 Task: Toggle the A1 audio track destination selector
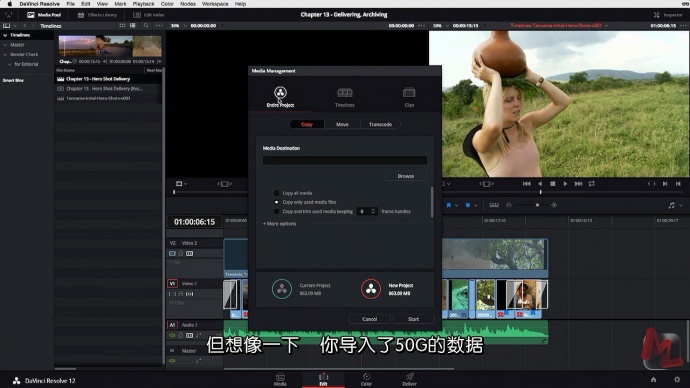[x=172, y=325]
